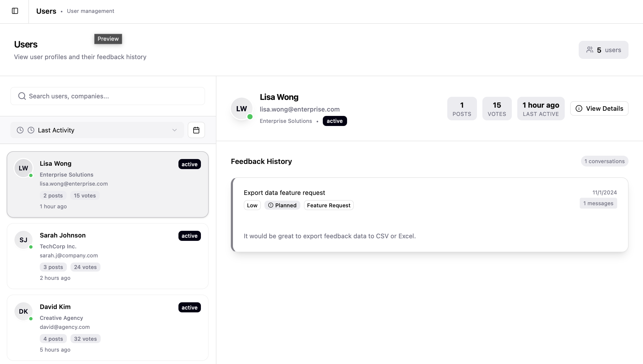Viewport: 643px width, 364px height.
Task: Click the clock icon beside Last Activity
Action: coord(31,130)
